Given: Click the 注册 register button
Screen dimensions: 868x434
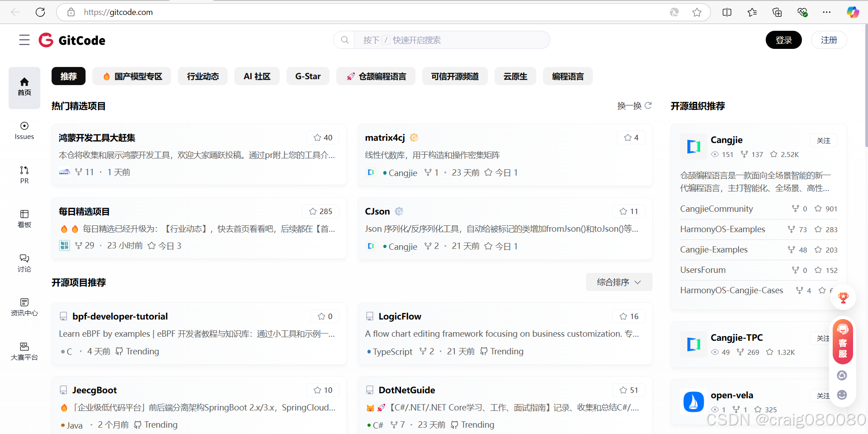Looking at the screenshot, I should click(829, 40).
